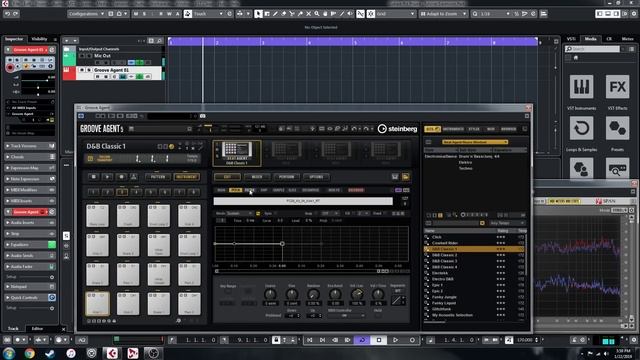Screen dimensions: 640x360
Task: Click transport Record button in bottom bar
Action: coord(412,340)
